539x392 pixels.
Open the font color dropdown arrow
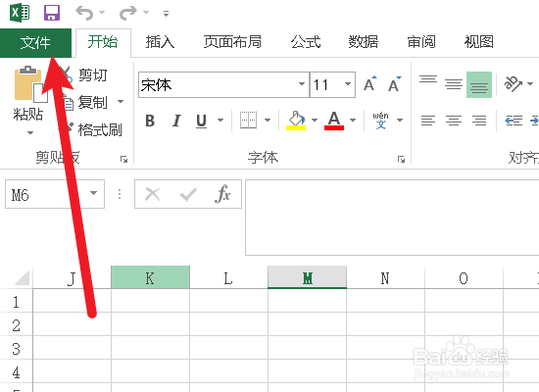click(x=353, y=120)
